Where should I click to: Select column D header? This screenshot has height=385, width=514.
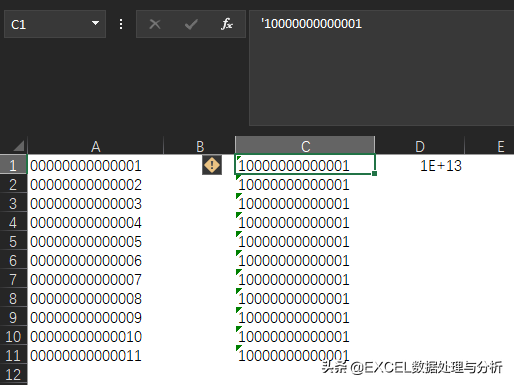click(x=420, y=146)
